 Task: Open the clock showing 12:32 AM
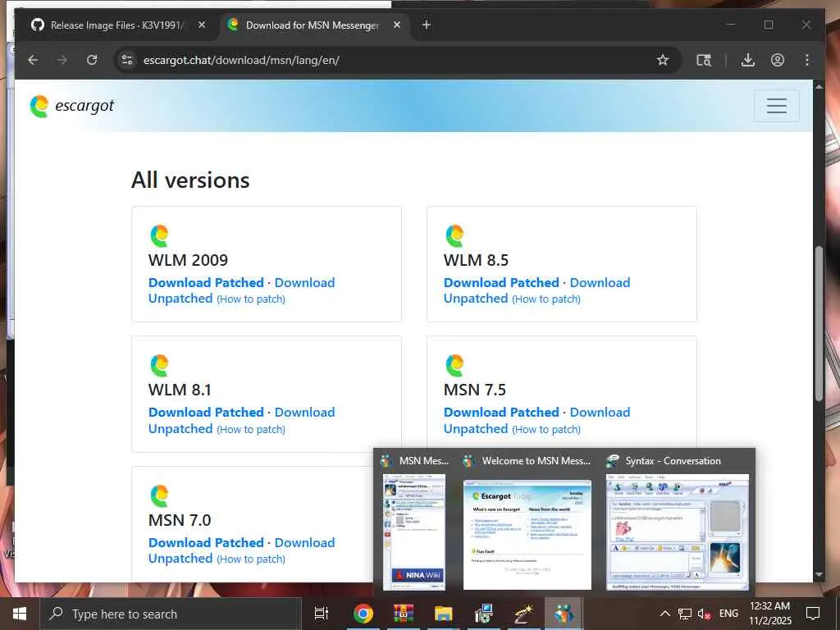[x=769, y=614]
